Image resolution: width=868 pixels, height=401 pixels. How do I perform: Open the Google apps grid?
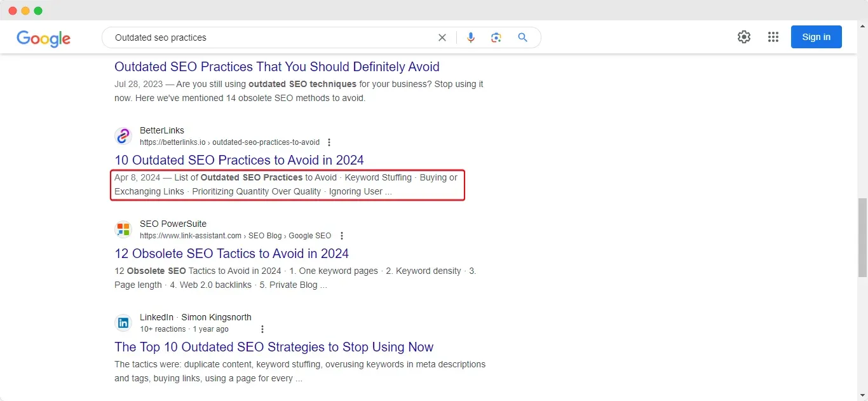pyautogui.click(x=773, y=37)
